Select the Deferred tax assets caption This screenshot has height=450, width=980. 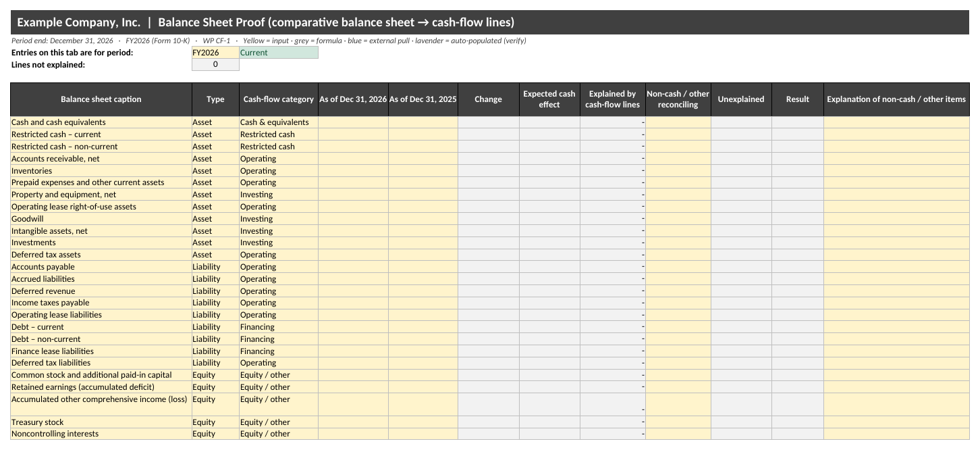tap(101, 255)
